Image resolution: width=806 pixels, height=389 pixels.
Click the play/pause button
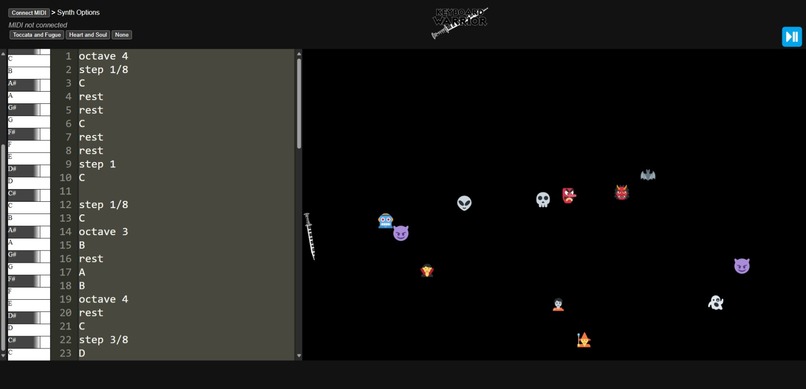792,36
